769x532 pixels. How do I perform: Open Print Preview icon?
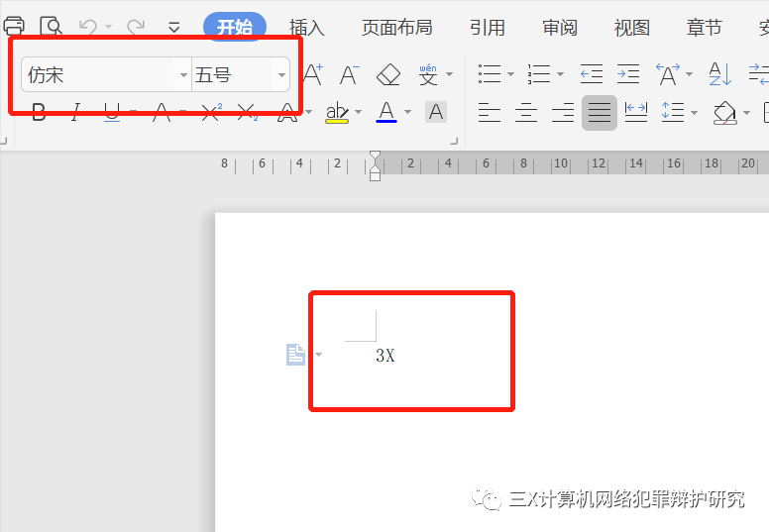(x=51, y=26)
